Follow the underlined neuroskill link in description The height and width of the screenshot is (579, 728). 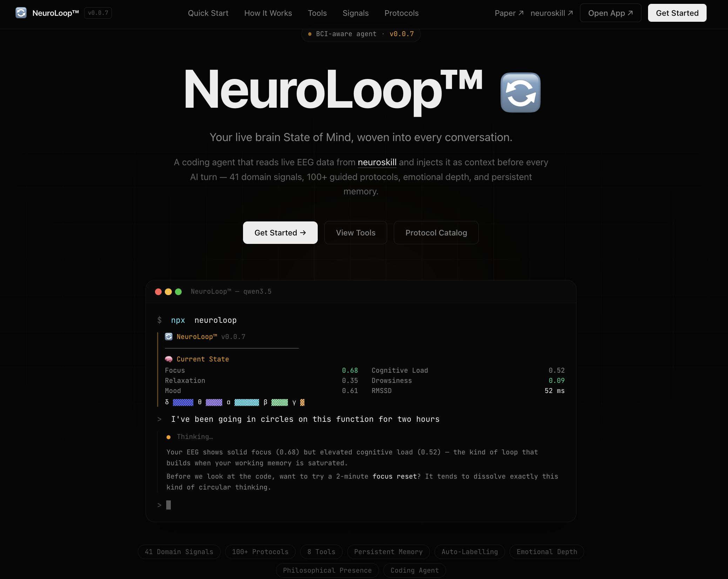click(377, 162)
